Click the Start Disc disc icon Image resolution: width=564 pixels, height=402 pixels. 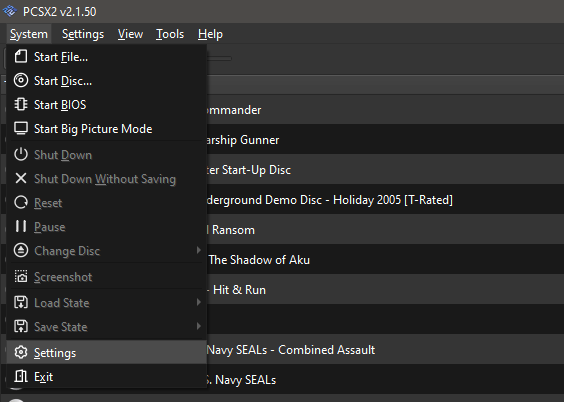pos(21,80)
